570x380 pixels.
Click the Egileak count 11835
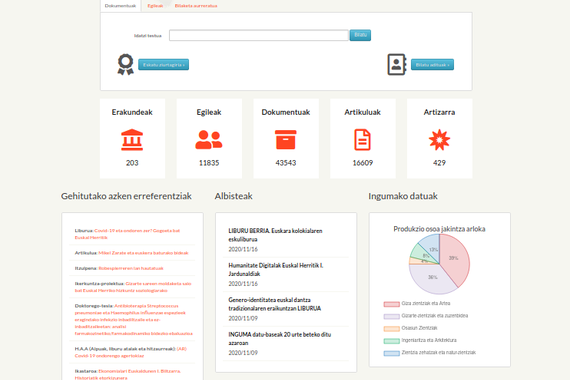coord(209,163)
